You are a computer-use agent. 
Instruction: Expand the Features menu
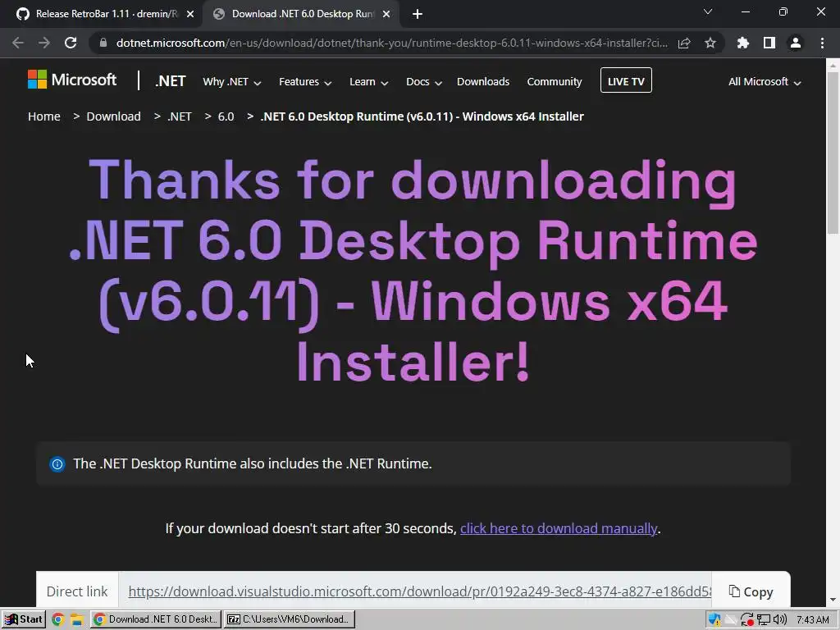(x=305, y=82)
